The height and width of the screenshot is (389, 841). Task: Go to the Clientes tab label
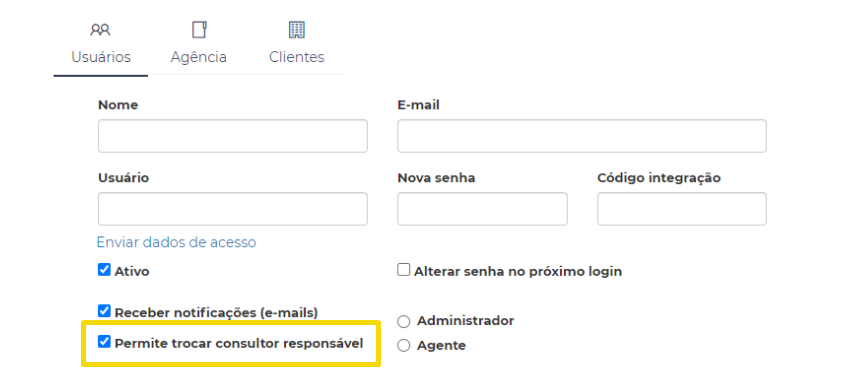coord(297,57)
